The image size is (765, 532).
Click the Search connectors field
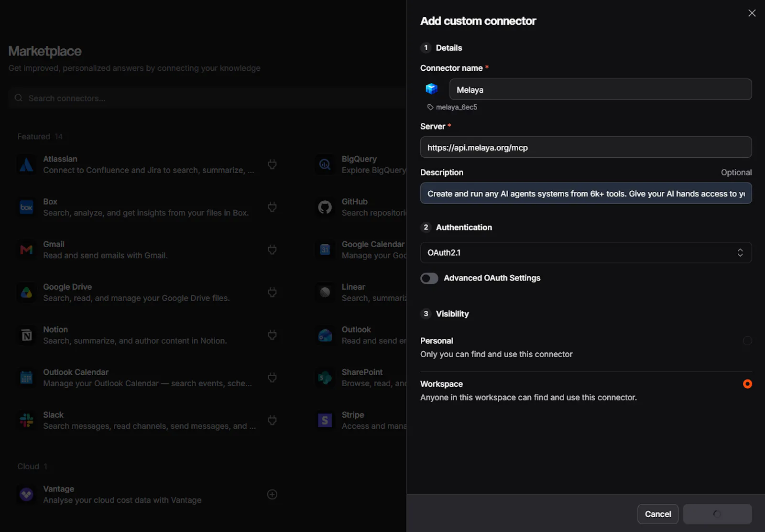pyautogui.click(x=207, y=98)
